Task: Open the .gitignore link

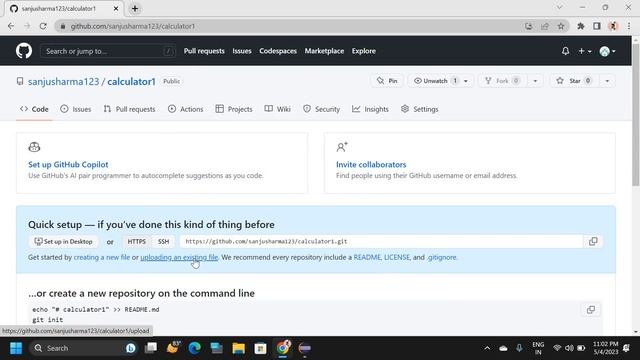Action: (x=442, y=258)
